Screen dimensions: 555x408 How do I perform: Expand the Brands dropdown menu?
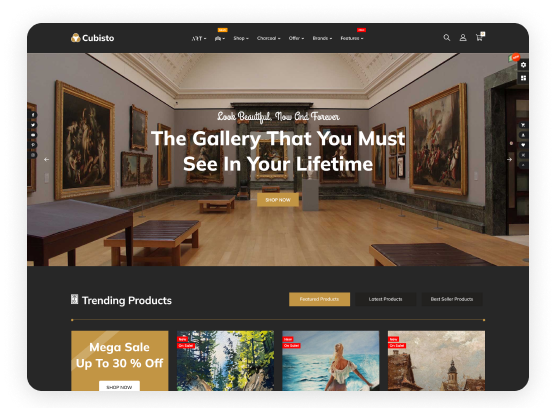(322, 38)
